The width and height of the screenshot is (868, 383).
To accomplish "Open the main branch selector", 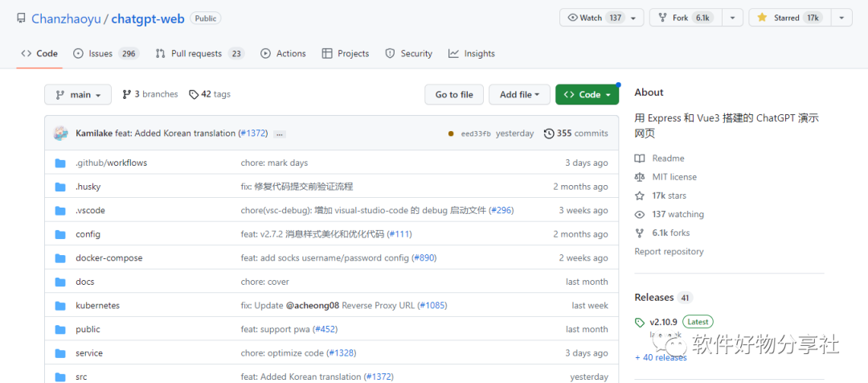I will (78, 95).
